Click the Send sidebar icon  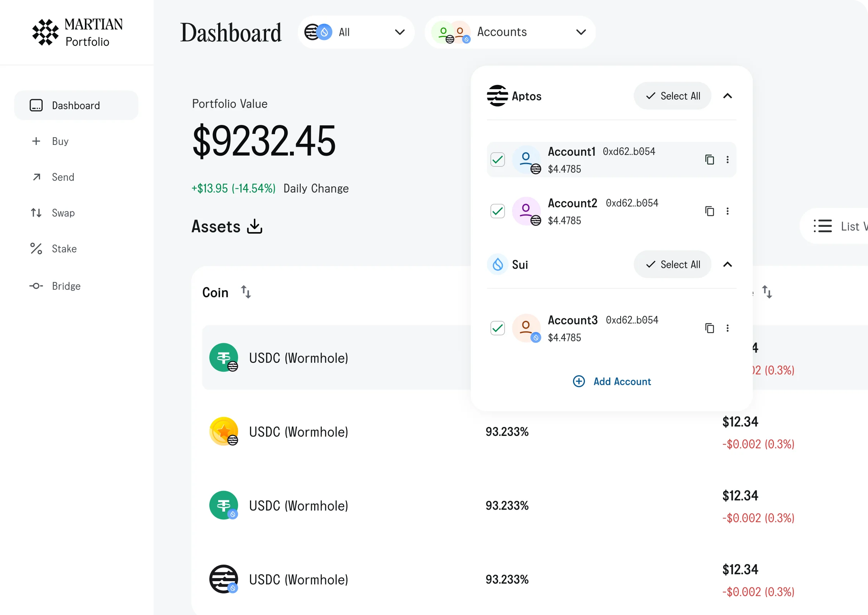point(35,177)
